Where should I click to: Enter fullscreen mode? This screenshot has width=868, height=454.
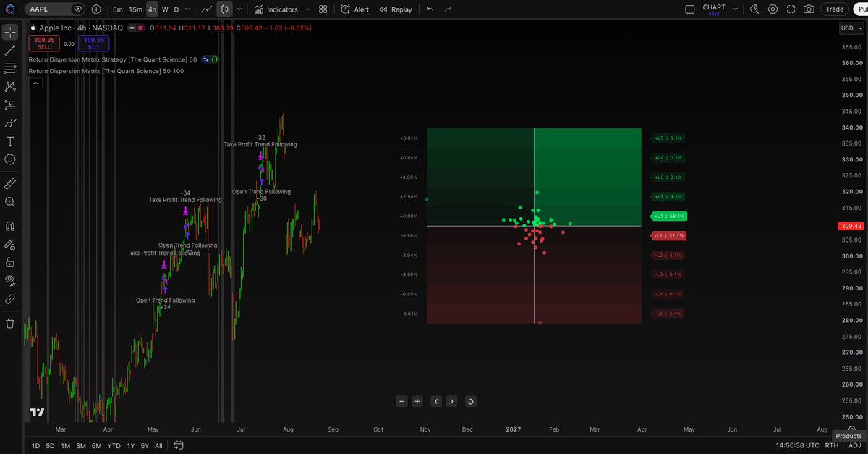(x=791, y=9)
